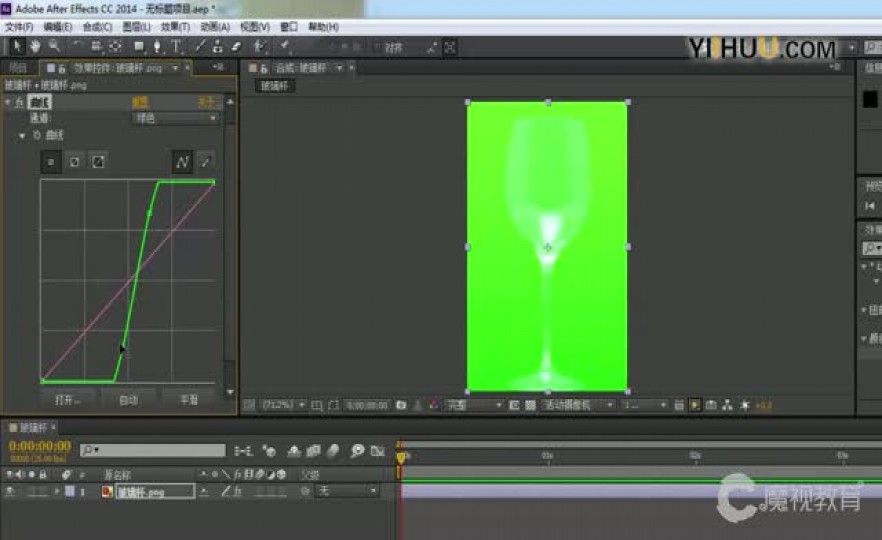Open the composition mini-flowchart icon
Viewport: 882px width, 540px height.
coord(242,451)
